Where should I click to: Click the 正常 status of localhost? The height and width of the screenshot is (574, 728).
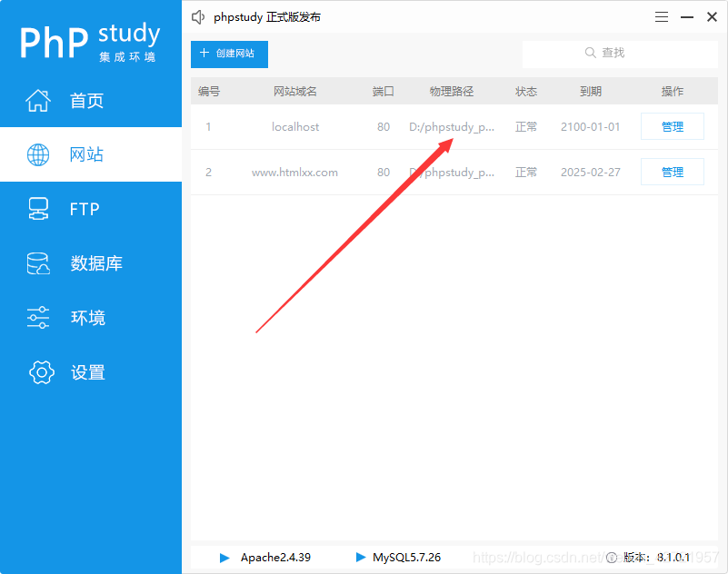point(526,126)
